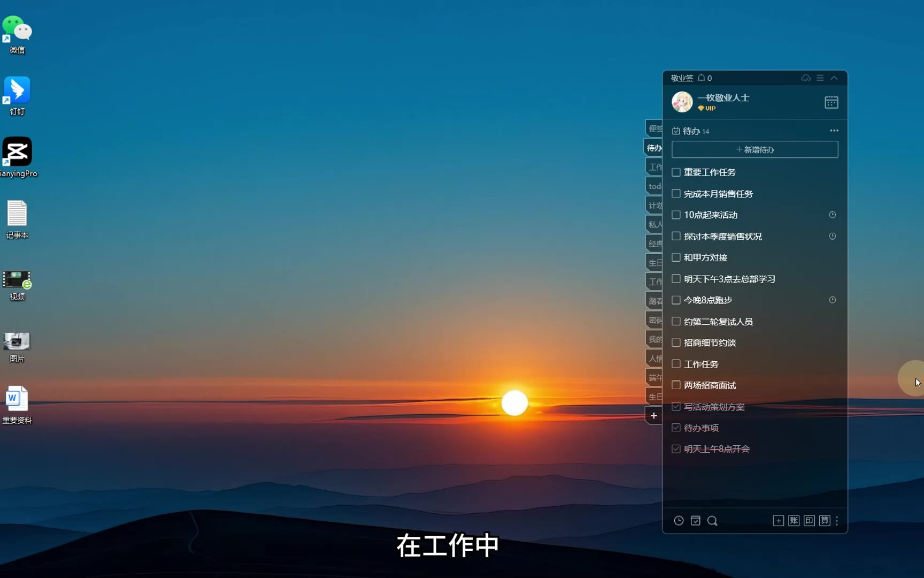Click the reminder bell icon in title bar
Image resolution: width=924 pixels, height=578 pixels.
point(701,78)
